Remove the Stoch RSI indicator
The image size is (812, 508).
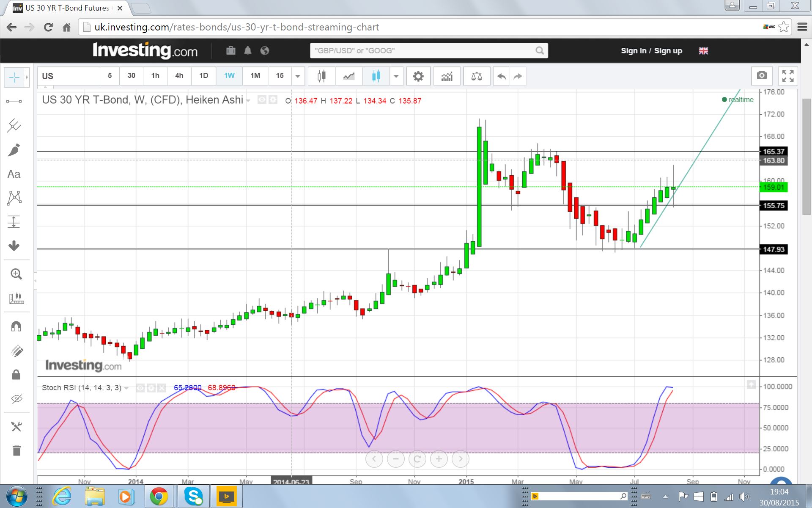coord(162,388)
